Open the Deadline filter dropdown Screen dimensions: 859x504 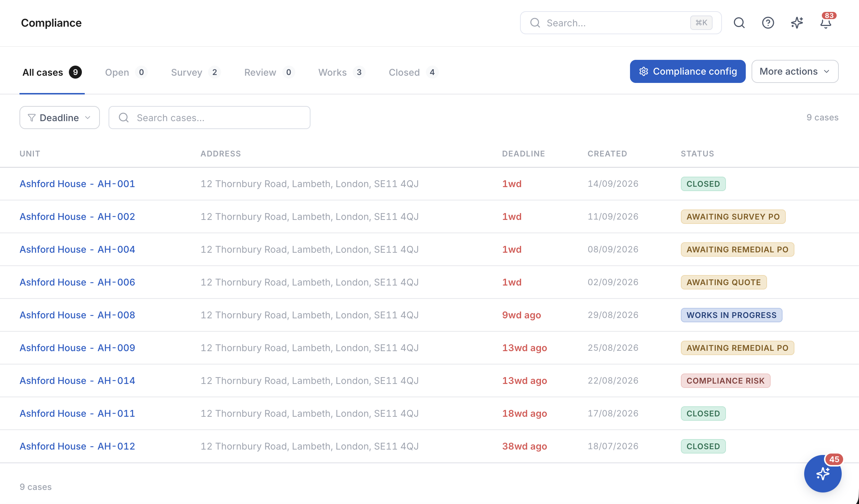60,118
